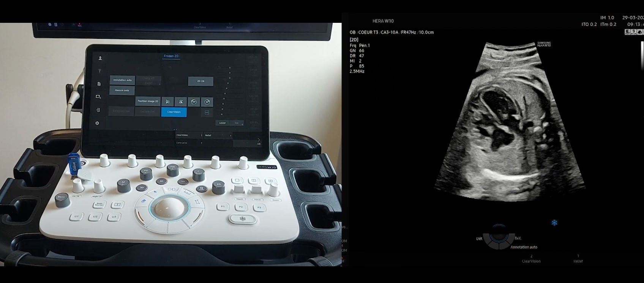644x283 pixels.
Task: Push the P3 key on console
Action: 259,208
